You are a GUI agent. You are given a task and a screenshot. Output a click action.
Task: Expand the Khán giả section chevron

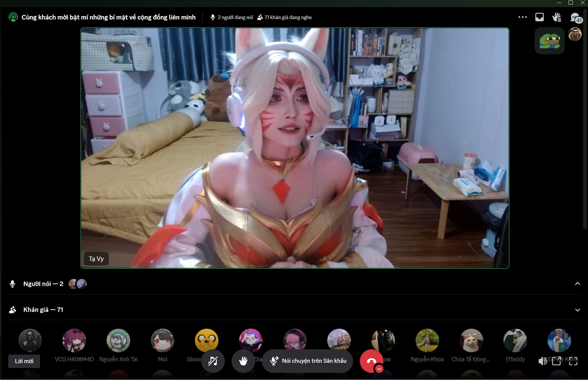[x=578, y=310]
